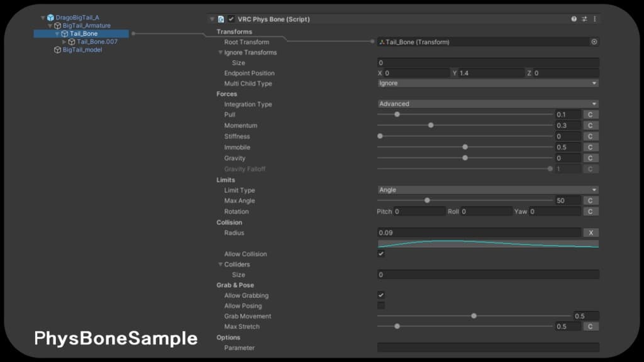644x362 pixels.
Task: Expand the Tail_Bone.007 tree node
Action: [64, 41]
